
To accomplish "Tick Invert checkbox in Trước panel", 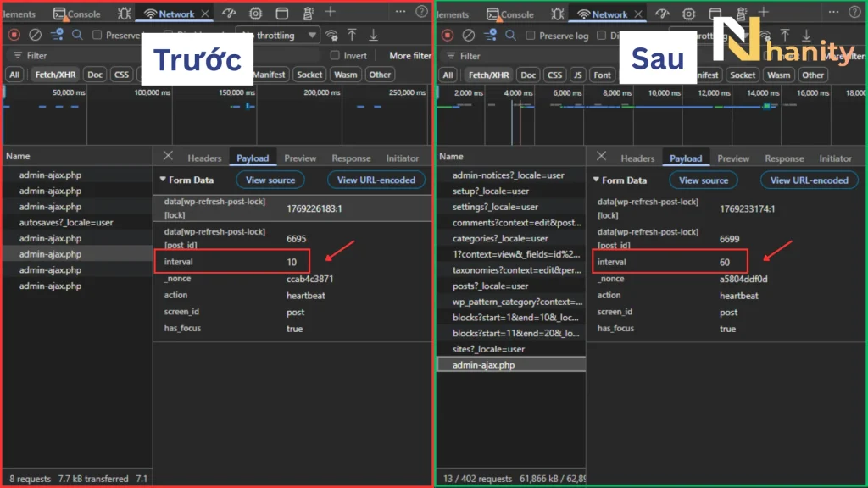I will click(x=335, y=55).
